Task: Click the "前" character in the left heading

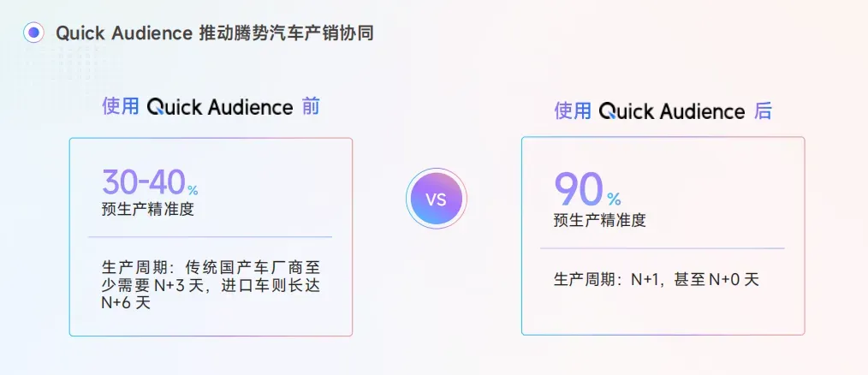Action: (x=311, y=107)
